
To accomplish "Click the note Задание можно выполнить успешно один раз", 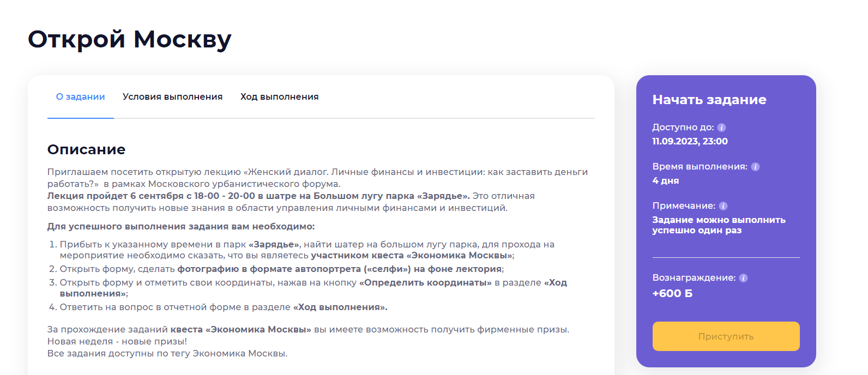I will tap(719, 225).
